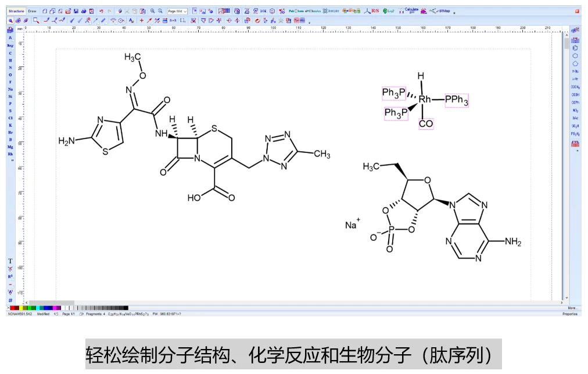Image resolution: width=588 pixels, height=374 pixels.
Task: Select the Oxygen (O) atom button
Action: click(10, 74)
